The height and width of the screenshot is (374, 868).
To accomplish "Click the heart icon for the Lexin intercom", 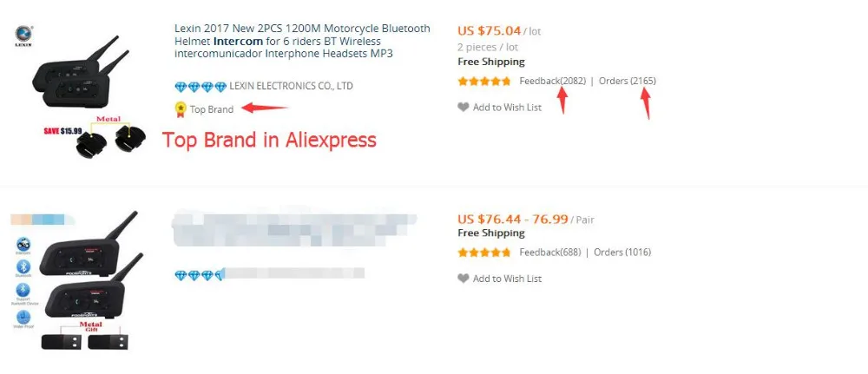I will 463,108.
